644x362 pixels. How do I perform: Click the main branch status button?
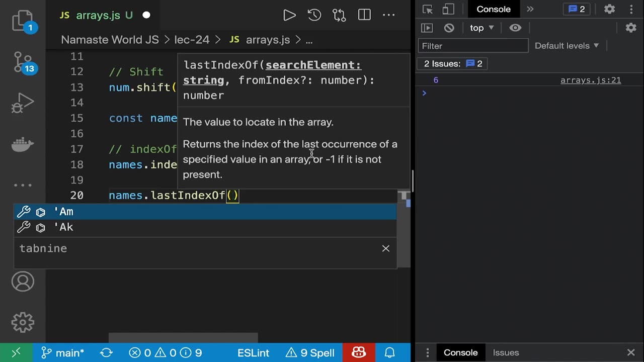62,353
